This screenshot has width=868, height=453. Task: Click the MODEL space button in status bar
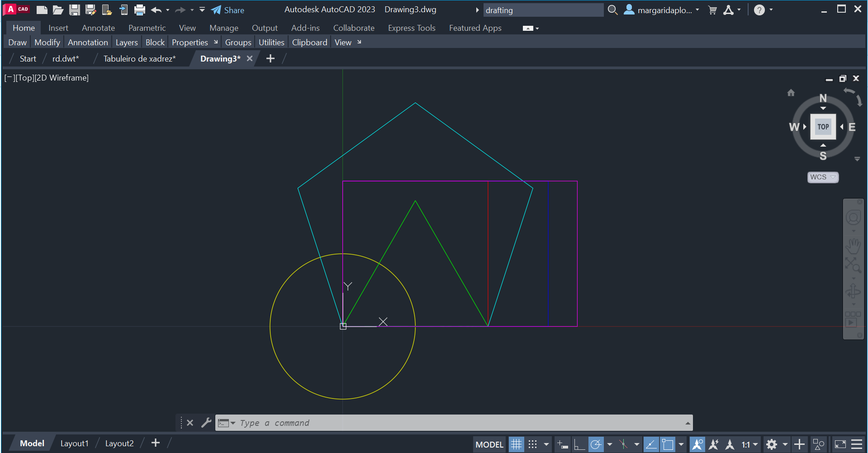click(x=489, y=444)
